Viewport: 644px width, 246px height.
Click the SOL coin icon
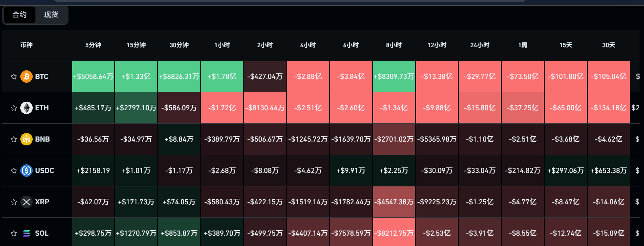pos(27,233)
